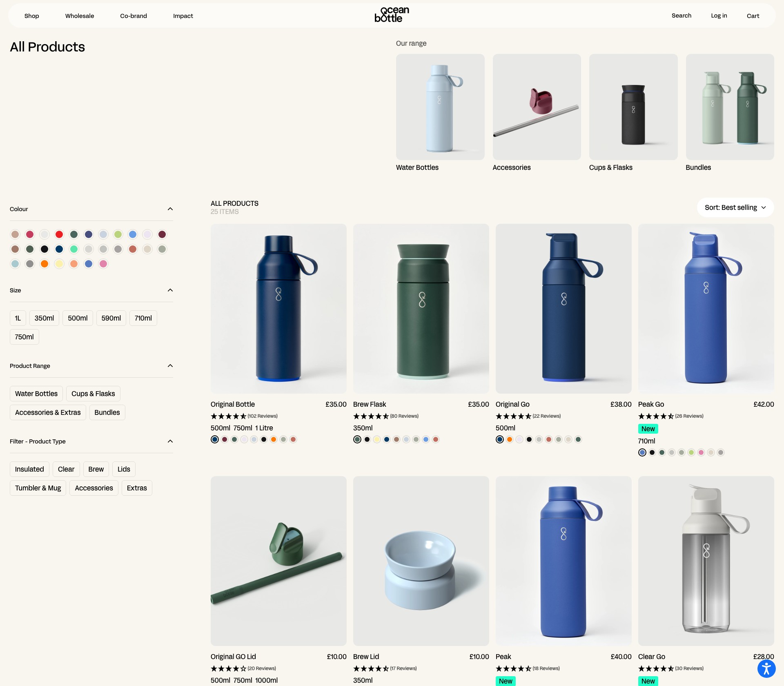The height and width of the screenshot is (686, 784).
Task: Filter by orange colour swatch
Action: [x=45, y=264]
